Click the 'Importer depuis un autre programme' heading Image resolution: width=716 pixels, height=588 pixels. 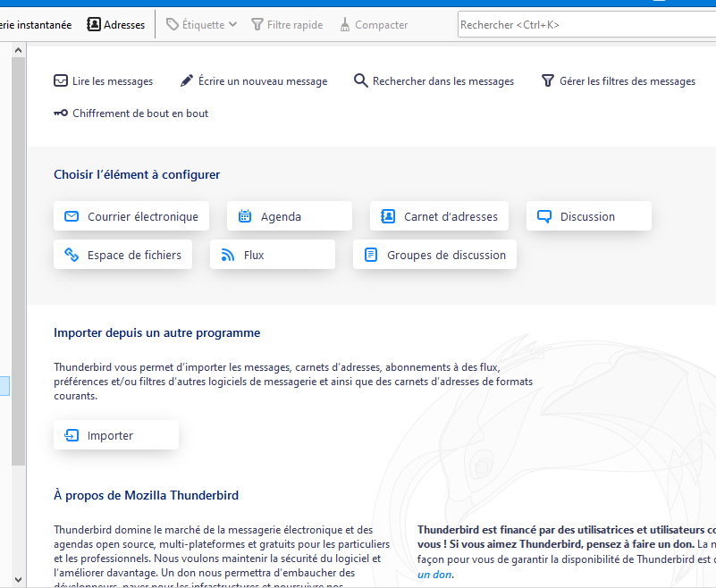[156, 332]
